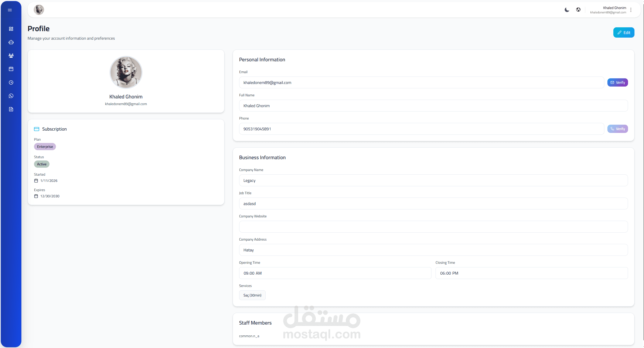
Task: Open the document icon in sidebar
Action: [11, 109]
